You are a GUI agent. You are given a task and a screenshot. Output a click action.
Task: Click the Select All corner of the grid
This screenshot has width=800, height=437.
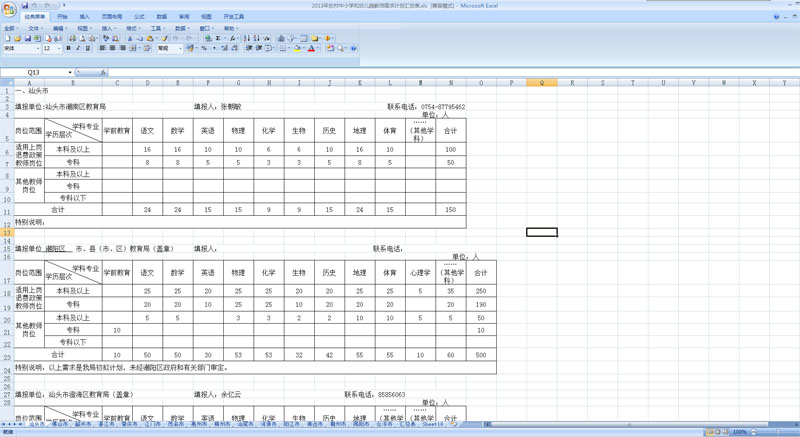coord(7,83)
